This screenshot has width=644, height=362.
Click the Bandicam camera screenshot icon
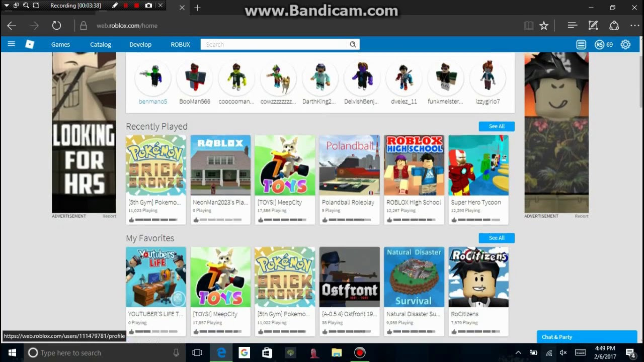(x=148, y=6)
